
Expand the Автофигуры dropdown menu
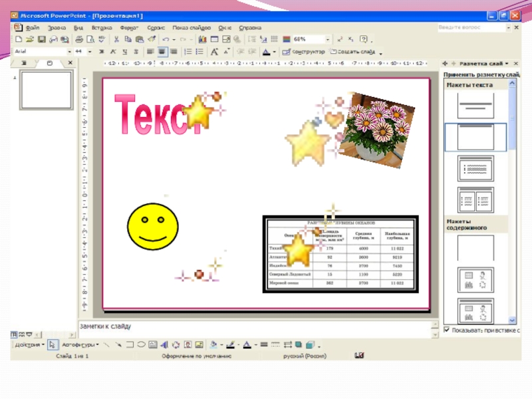tap(80, 344)
